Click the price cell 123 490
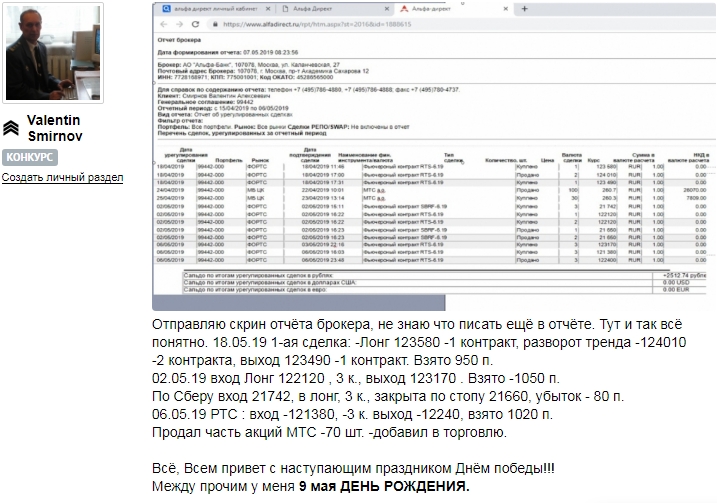717x503 pixels. (x=606, y=182)
